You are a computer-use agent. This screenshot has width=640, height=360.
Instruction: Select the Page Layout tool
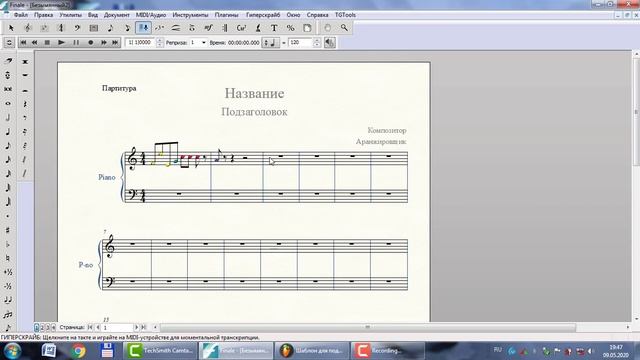(307, 28)
